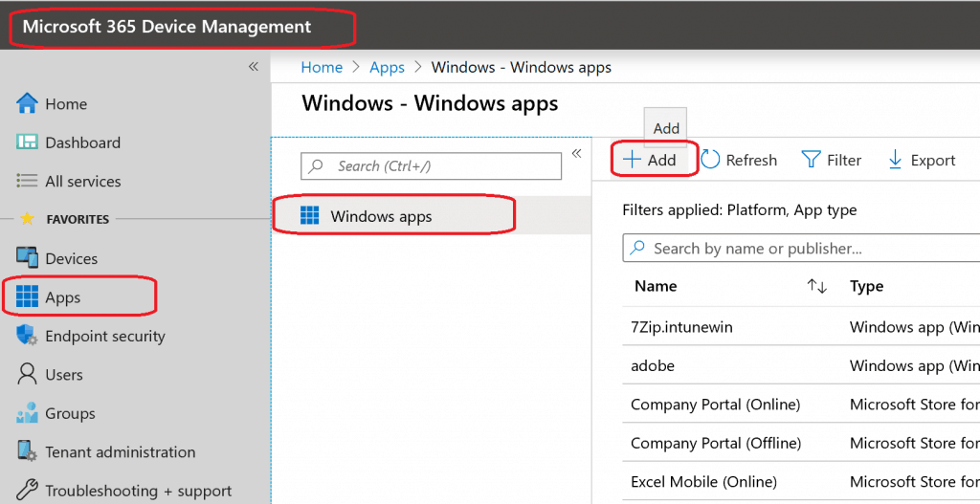
Task: Click the Users person icon
Action: [27, 374]
